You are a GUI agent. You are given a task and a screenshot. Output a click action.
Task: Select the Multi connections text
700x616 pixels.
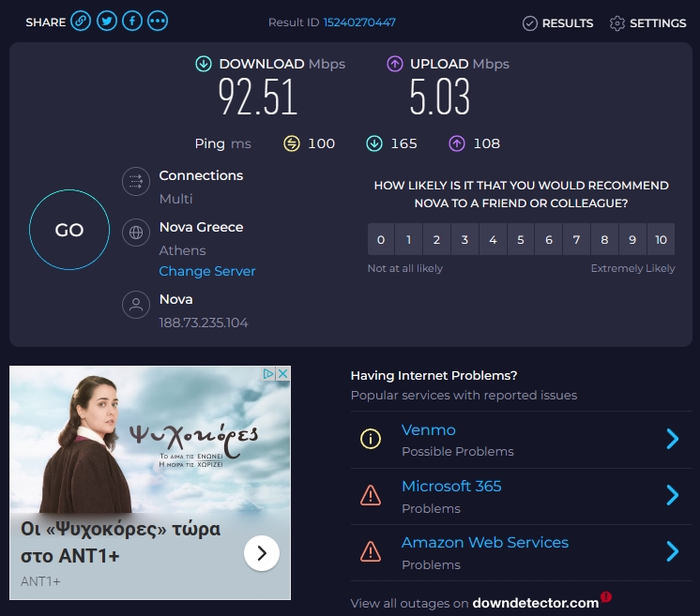175,199
